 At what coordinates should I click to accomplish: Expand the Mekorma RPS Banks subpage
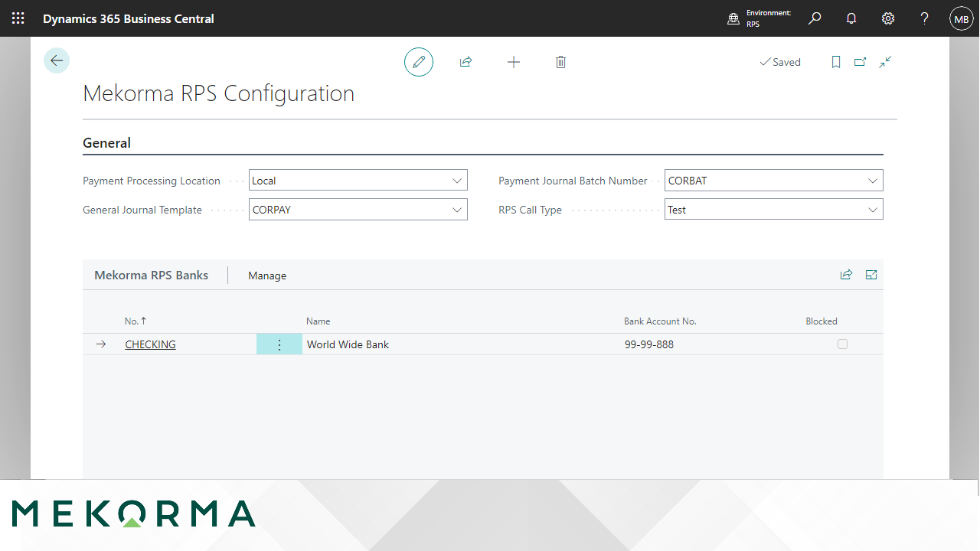coord(871,275)
